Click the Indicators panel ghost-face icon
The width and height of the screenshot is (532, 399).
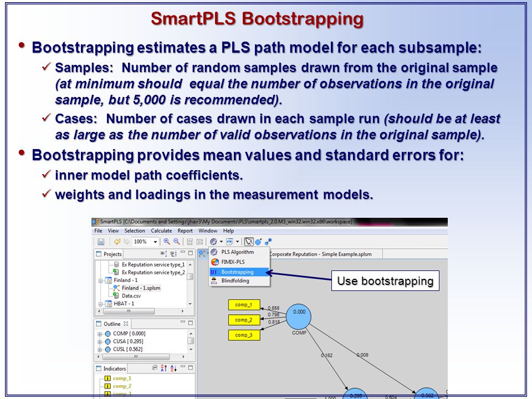(x=155, y=367)
